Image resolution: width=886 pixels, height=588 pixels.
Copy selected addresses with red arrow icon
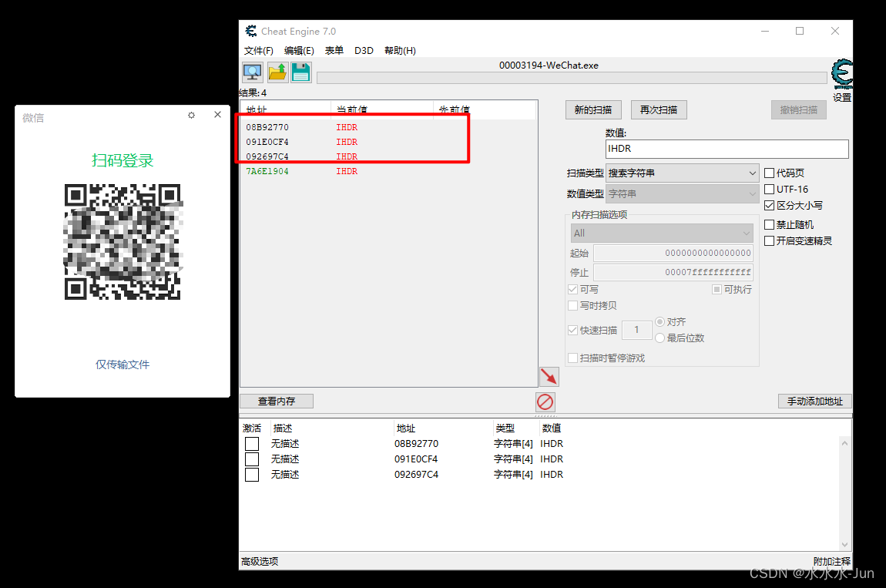click(x=549, y=377)
